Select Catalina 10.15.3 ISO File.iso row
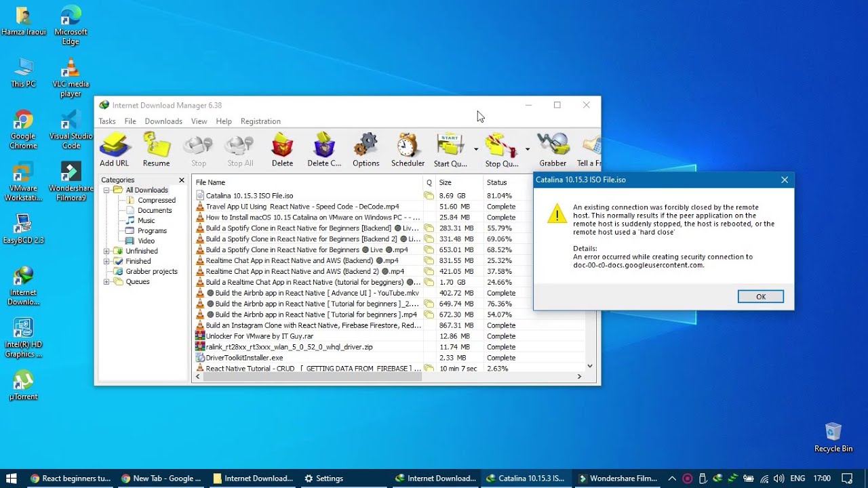The width and height of the screenshot is (868, 488). (363, 196)
